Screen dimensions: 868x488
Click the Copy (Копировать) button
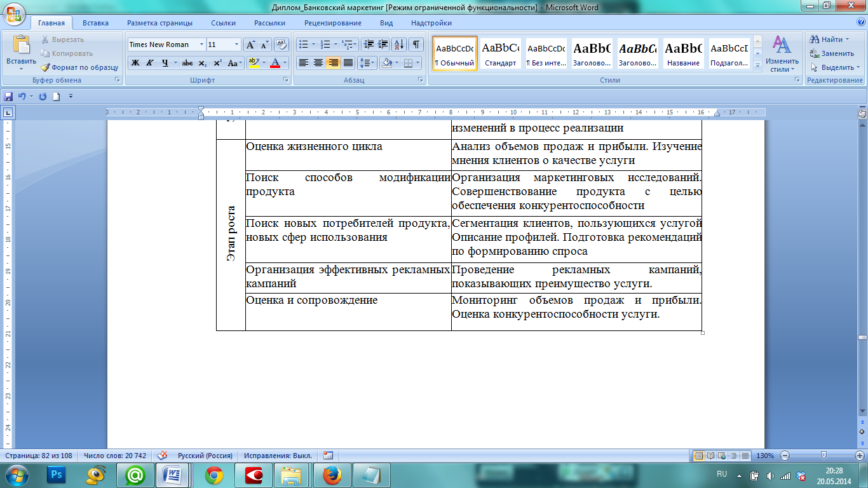(67, 53)
